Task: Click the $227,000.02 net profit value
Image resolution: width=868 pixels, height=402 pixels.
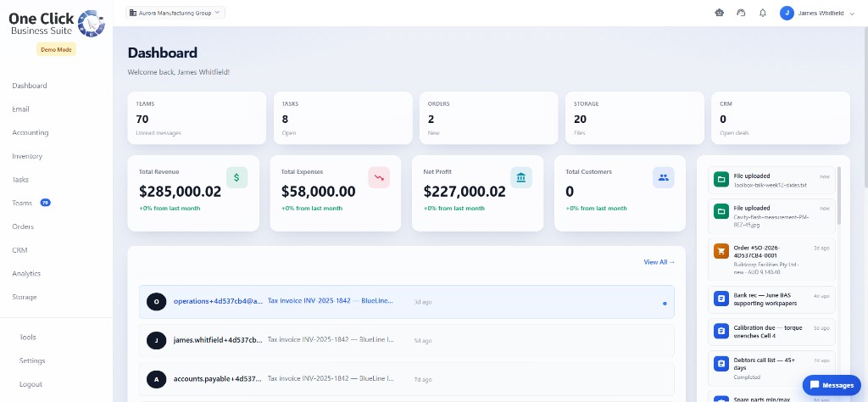Action: click(465, 192)
